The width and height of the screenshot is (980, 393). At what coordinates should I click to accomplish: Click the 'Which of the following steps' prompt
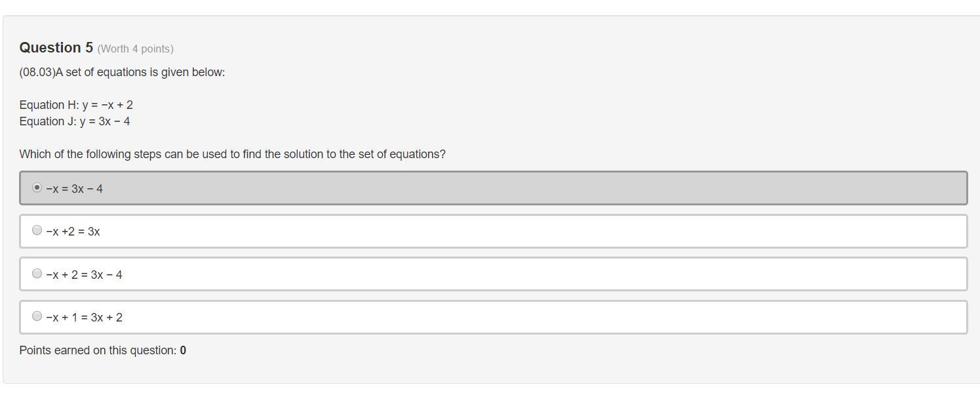pyautogui.click(x=232, y=154)
